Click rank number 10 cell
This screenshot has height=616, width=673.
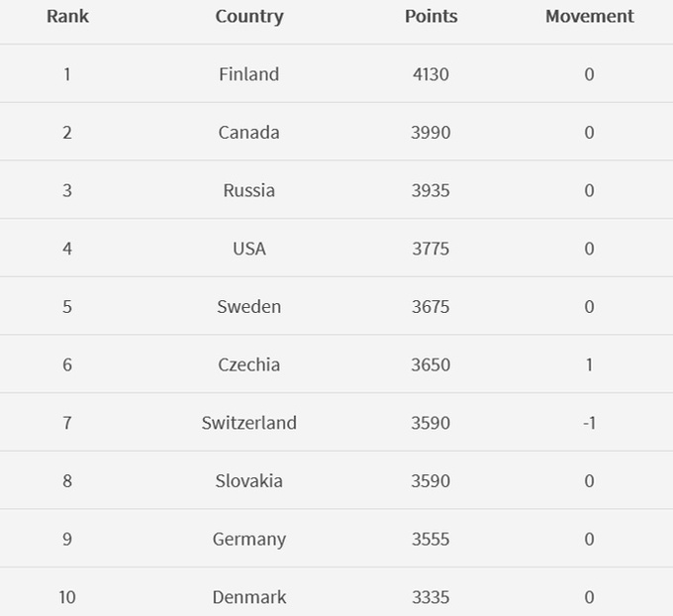pos(67,597)
